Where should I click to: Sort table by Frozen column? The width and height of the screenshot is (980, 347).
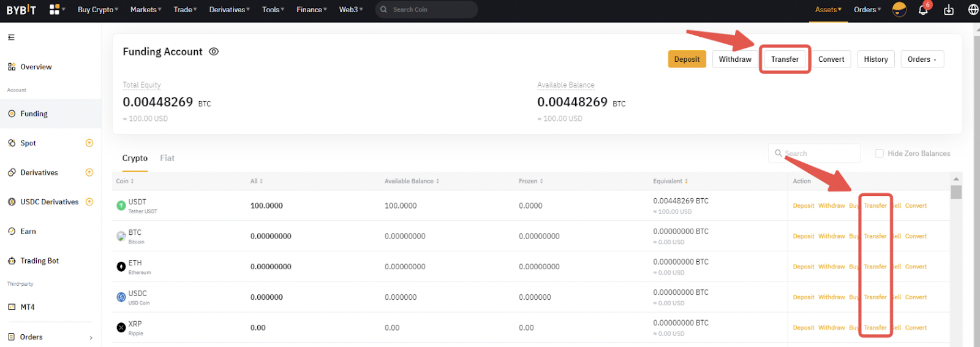coord(530,181)
